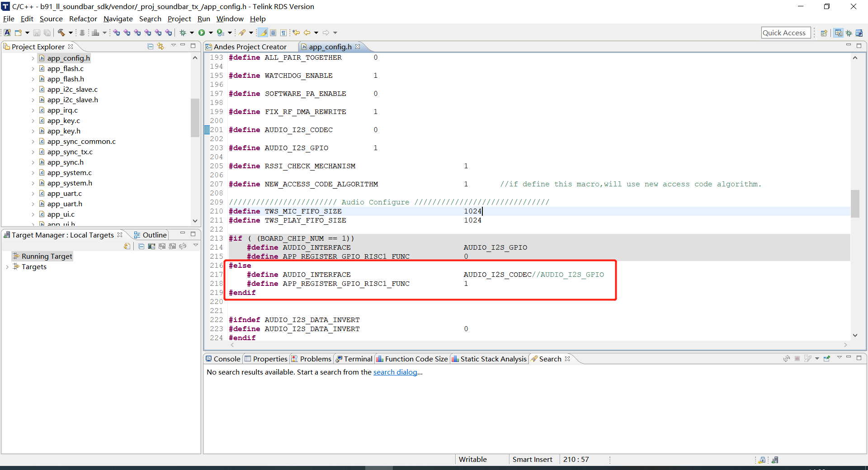868x470 pixels.
Task: Expand the app_flash.c tree item
Action: point(33,69)
